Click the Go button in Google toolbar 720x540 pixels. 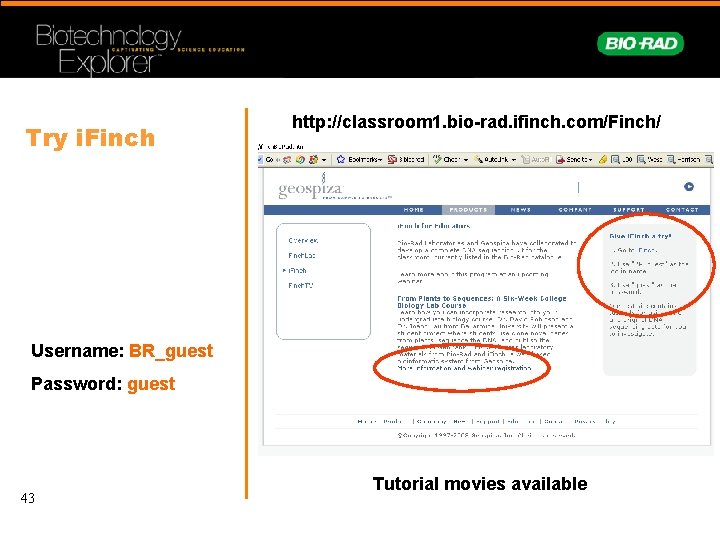tap(270, 159)
